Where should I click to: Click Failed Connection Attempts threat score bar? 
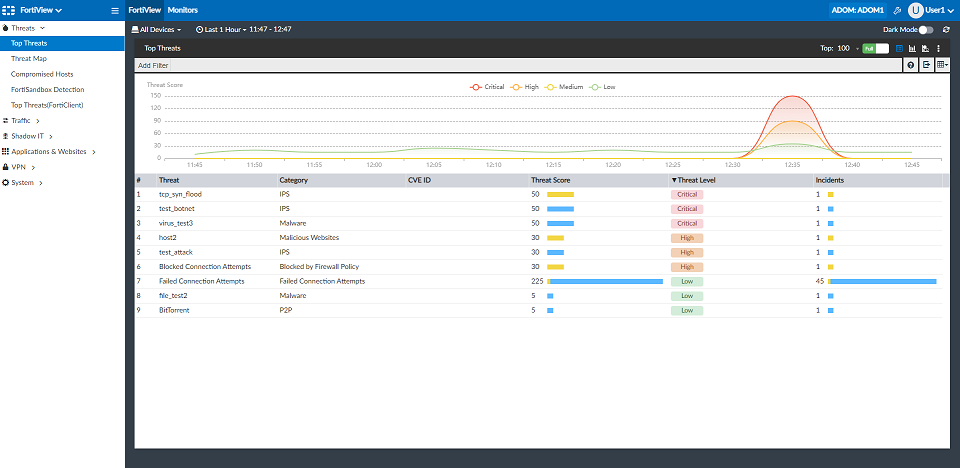coord(605,282)
